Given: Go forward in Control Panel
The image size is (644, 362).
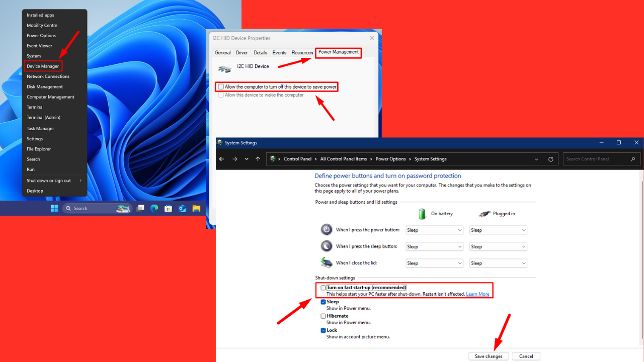Looking at the screenshot, I should point(234,159).
